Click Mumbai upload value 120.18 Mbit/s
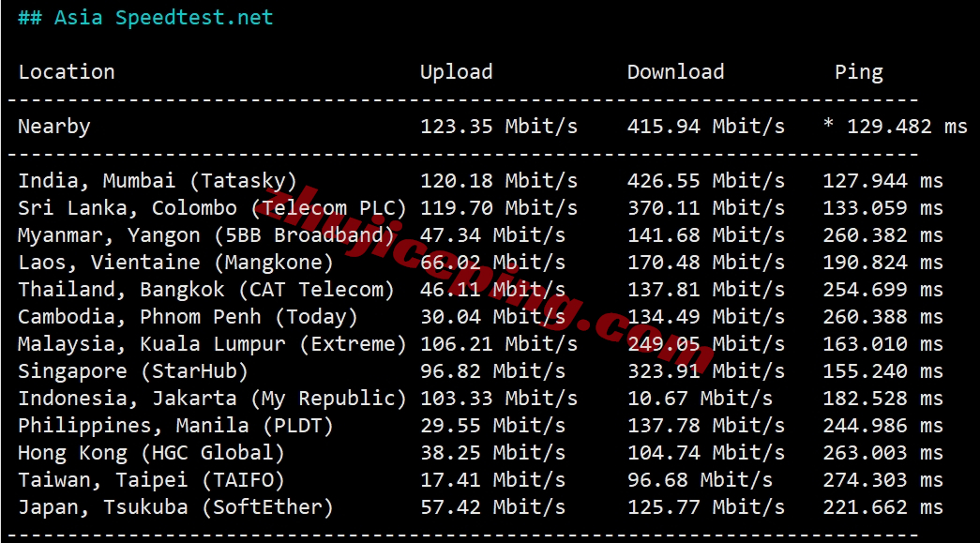Screen dimensions: 980x543 pos(499,181)
